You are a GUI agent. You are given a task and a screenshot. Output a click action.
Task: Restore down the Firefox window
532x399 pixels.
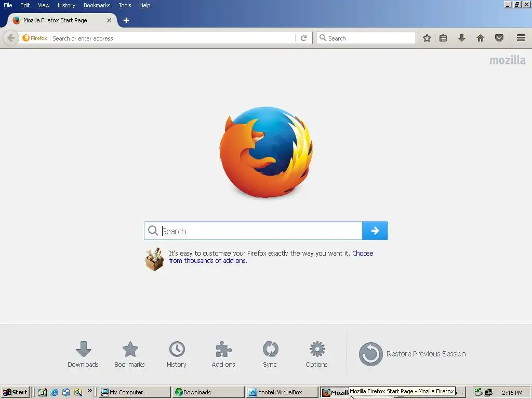click(517, 5)
